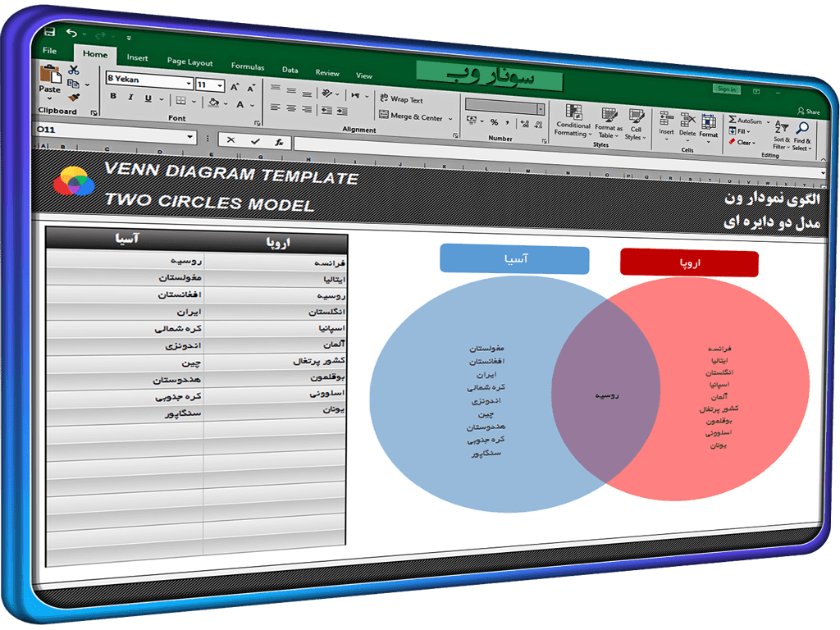Image resolution: width=840 pixels, height=630 pixels.
Task: Click the formula bar Cancel X icon
Action: (231, 139)
